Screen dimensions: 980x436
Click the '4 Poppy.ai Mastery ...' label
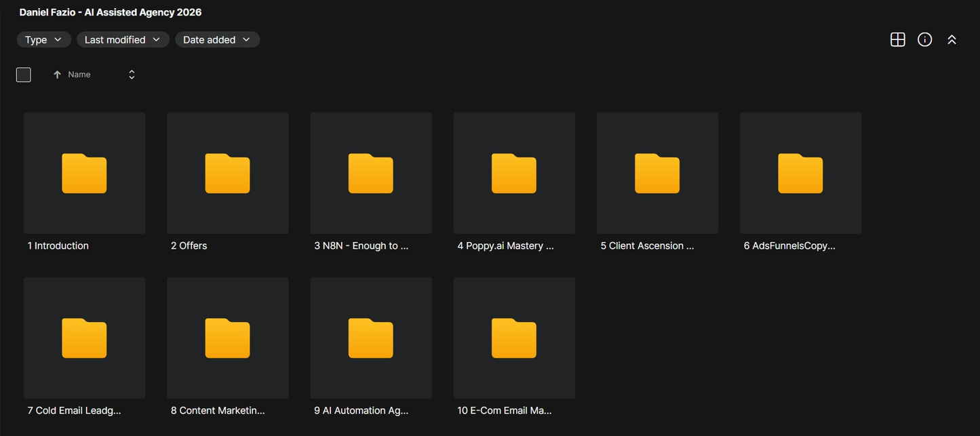505,246
